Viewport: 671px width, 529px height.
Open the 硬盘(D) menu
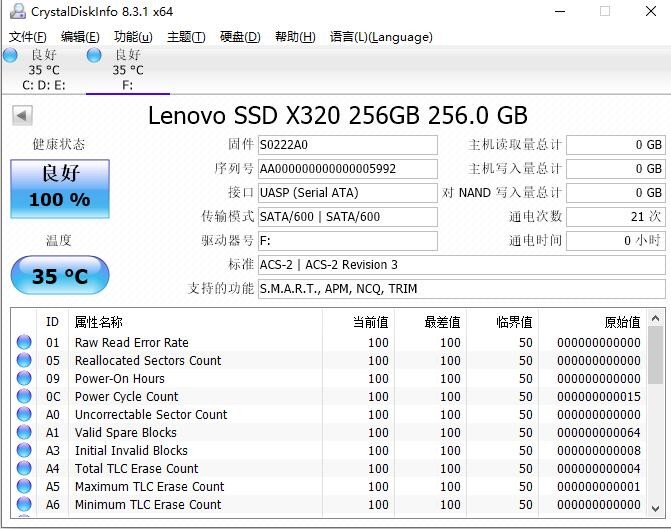click(x=240, y=37)
